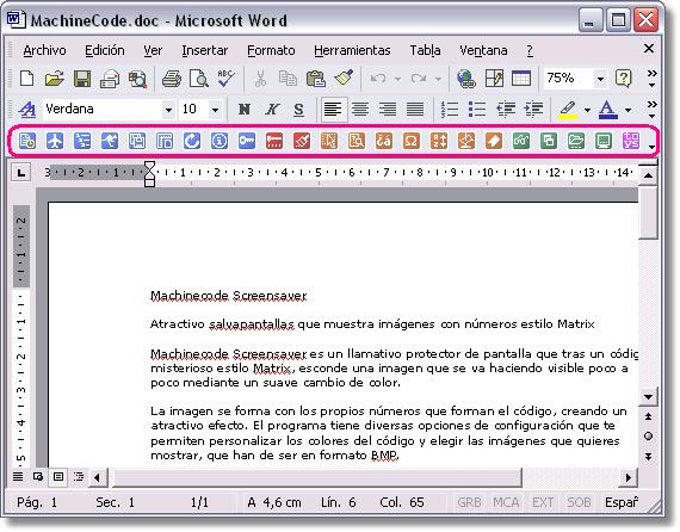680x532 pixels.
Task: Click the green monitor screen icon
Action: point(603,141)
